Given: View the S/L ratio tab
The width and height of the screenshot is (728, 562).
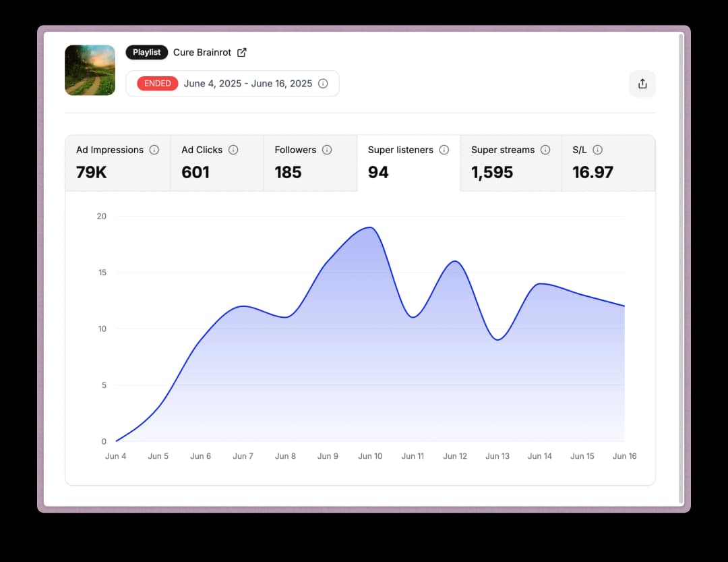Looking at the screenshot, I should point(607,163).
